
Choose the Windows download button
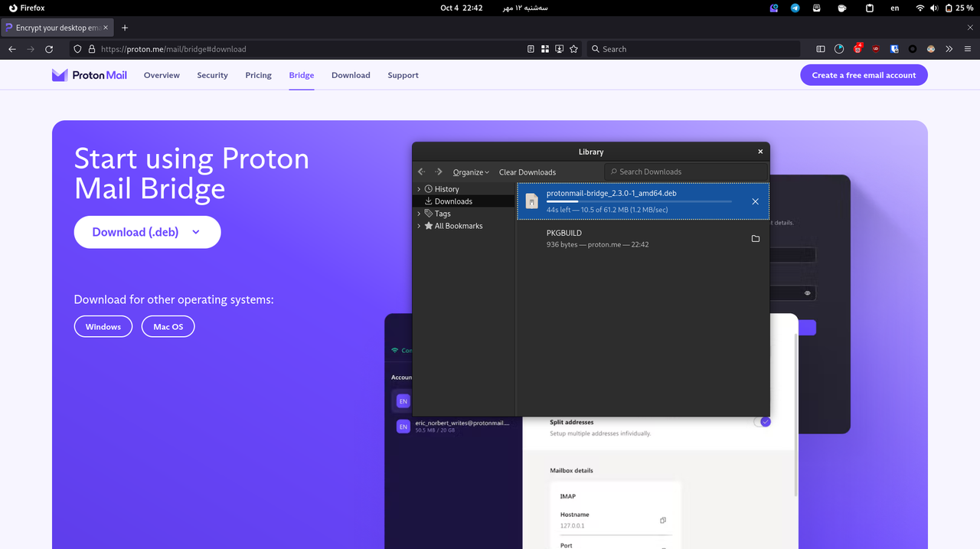tap(103, 326)
